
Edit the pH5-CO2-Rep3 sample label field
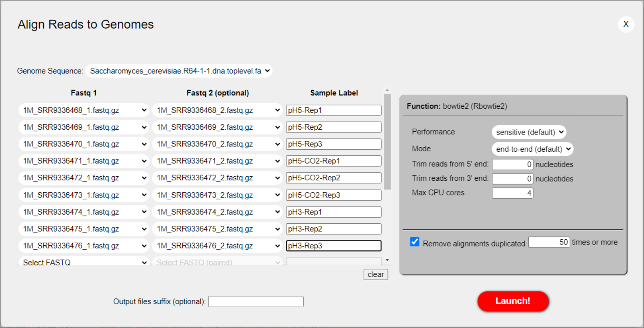click(334, 195)
